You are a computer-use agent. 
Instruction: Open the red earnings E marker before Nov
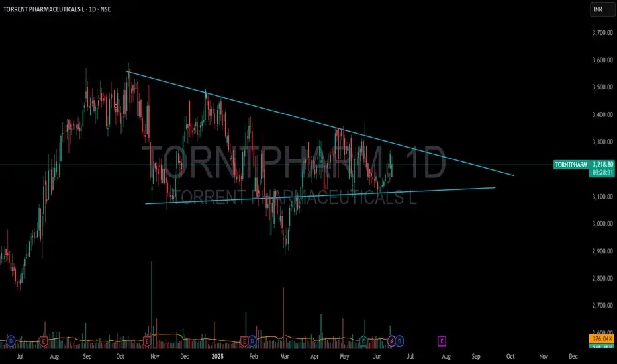point(147,341)
